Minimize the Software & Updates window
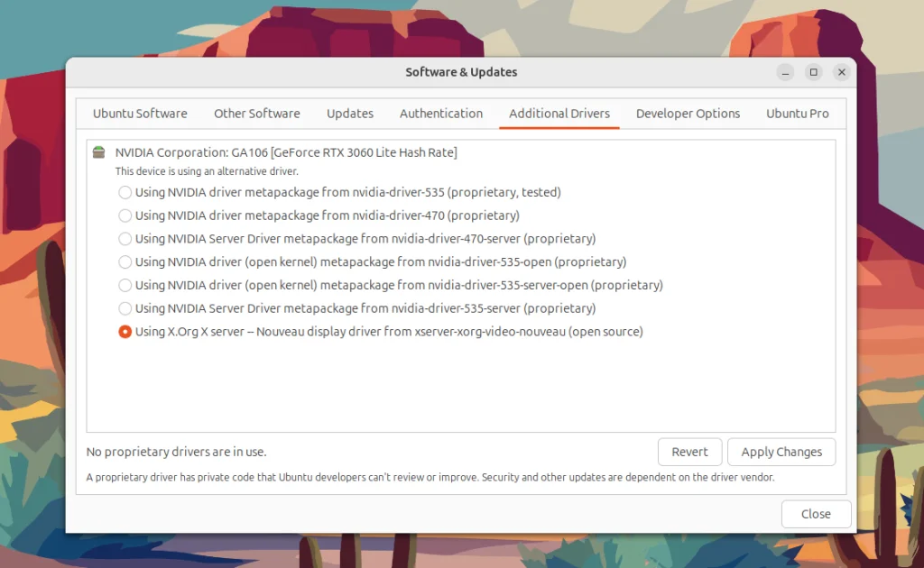This screenshot has height=568, width=924. click(x=785, y=72)
